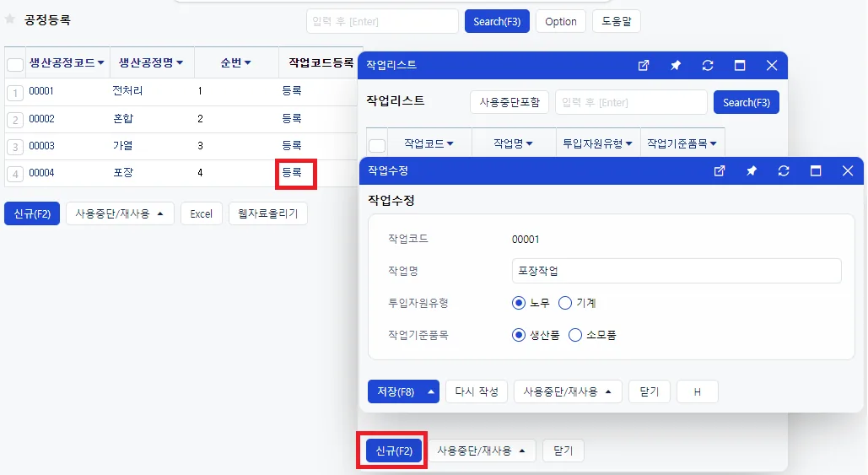
Task: Open 도움말 help button
Action: click(616, 21)
